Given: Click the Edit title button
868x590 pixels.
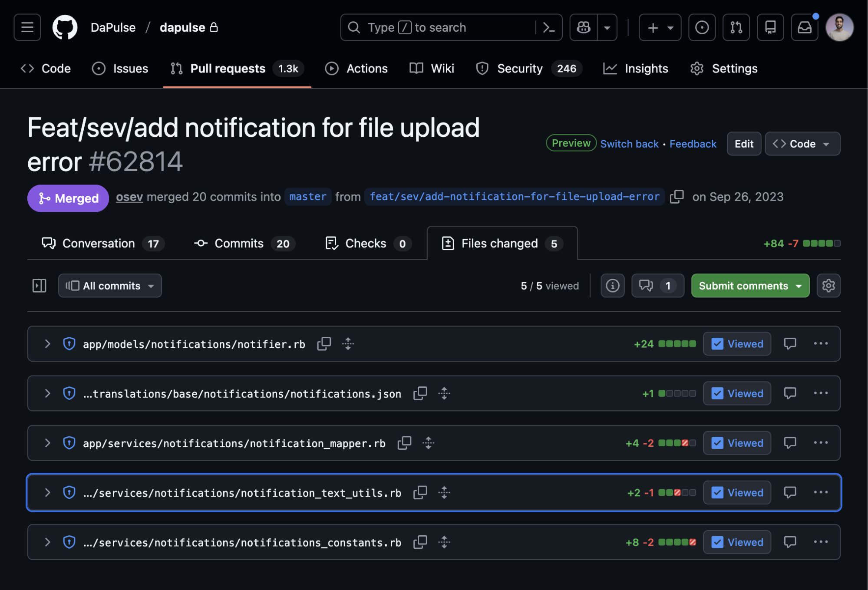Looking at the screenshot, I should 744,144.
